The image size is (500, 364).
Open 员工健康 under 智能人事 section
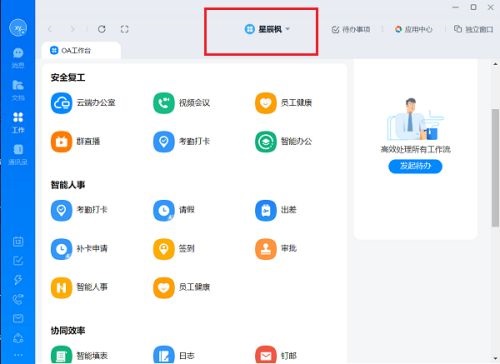click(x=181, y=287)
